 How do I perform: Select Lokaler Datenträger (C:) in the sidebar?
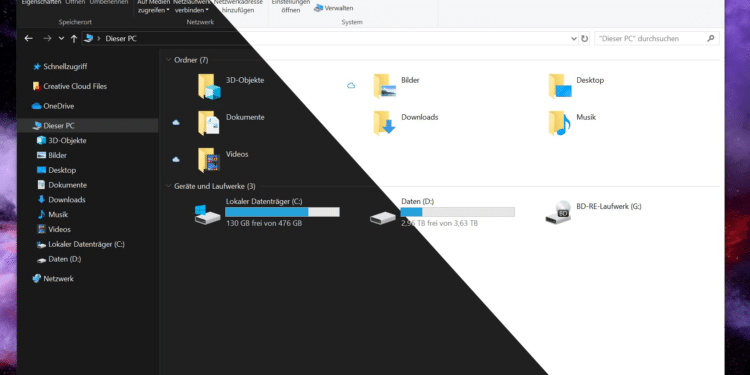(x=81, y=244)
